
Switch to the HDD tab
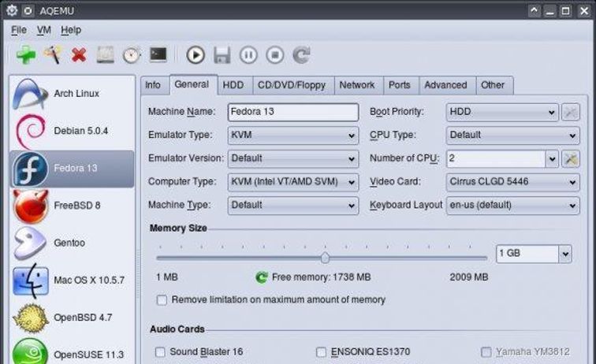233,85
